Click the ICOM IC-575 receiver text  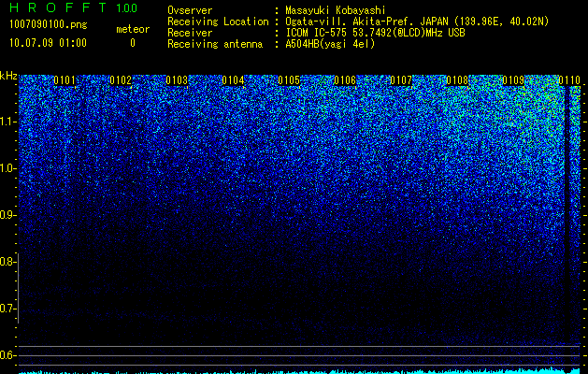pos(375,33)
